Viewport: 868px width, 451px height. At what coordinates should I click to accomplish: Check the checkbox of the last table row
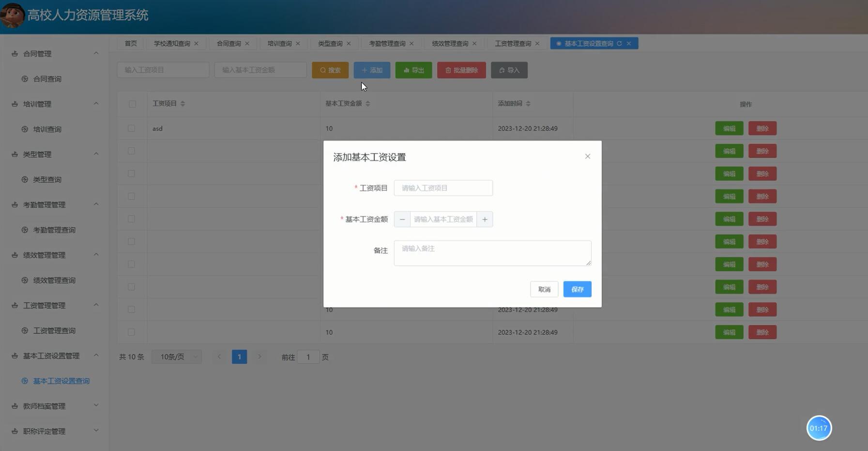coord(131,332)
